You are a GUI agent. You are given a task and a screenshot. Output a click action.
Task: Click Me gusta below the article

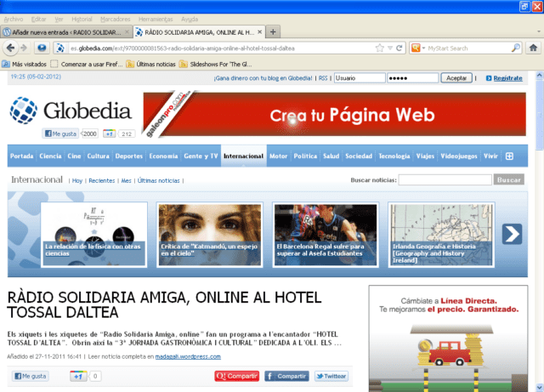(x=31, y=376)
